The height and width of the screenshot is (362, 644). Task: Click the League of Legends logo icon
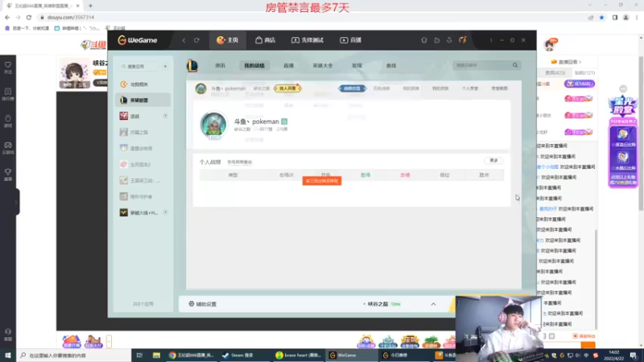[192, 65]
